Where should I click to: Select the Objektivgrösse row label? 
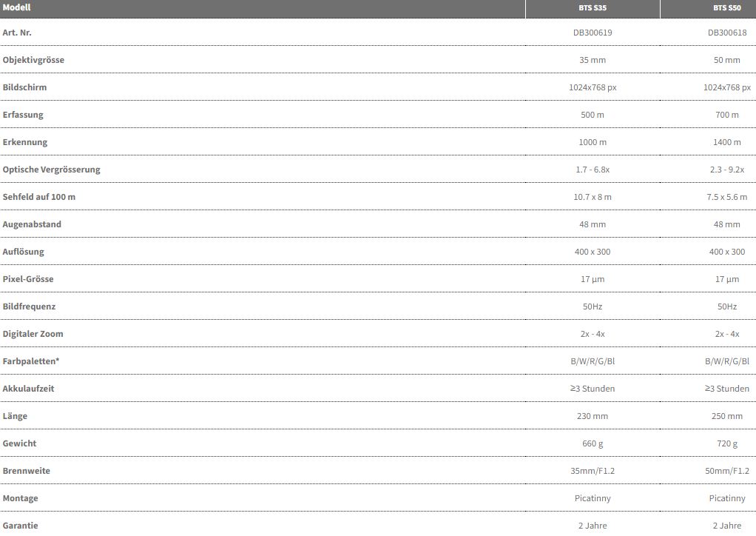pyautogui.click(x=33, y=60)
